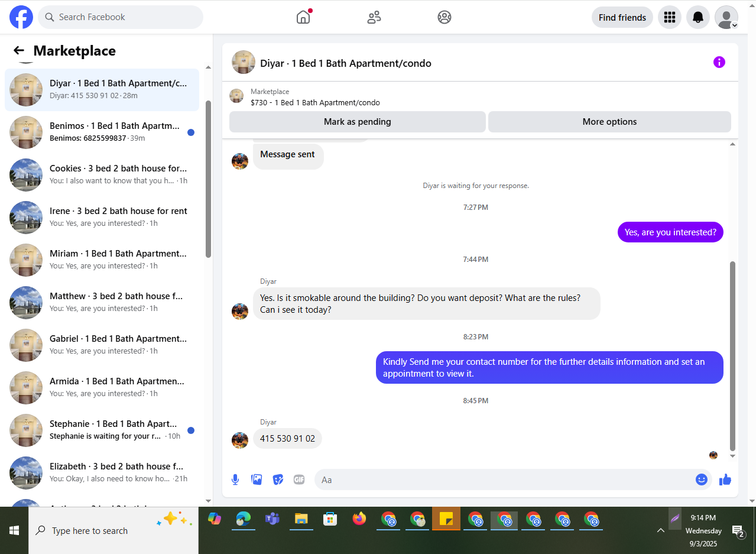This screenshot has height=554, width=756.
Task: Open Benimos conversation in the list
Action: 102,132
